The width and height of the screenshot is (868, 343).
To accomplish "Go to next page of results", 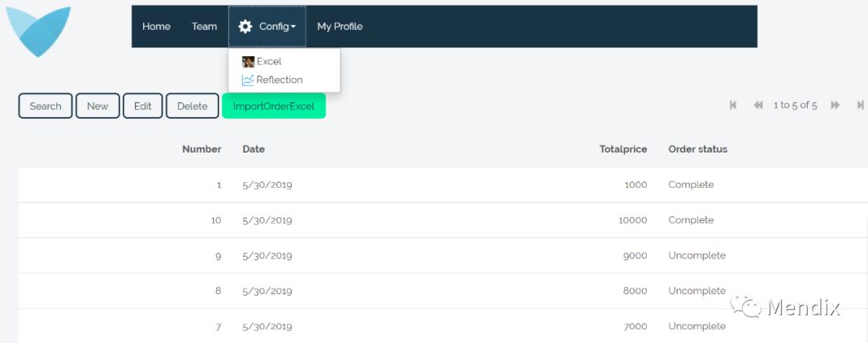I will click(835, 105).
